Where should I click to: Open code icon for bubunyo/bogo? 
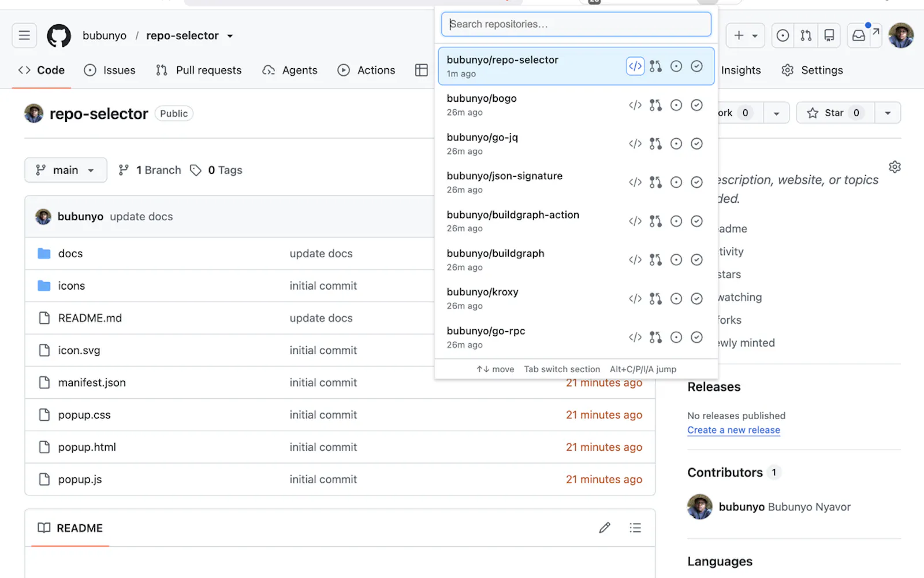coord(635,105)
